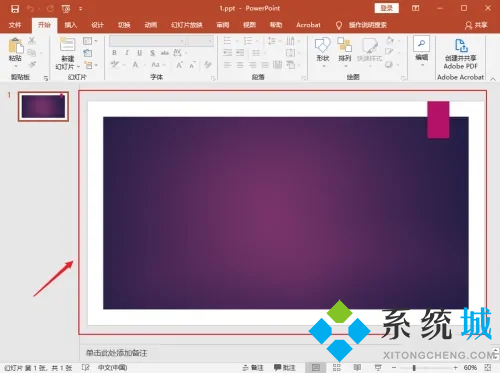
Task: Expand the Paste options arrow below 粘贴
Action: pos(15,66)
